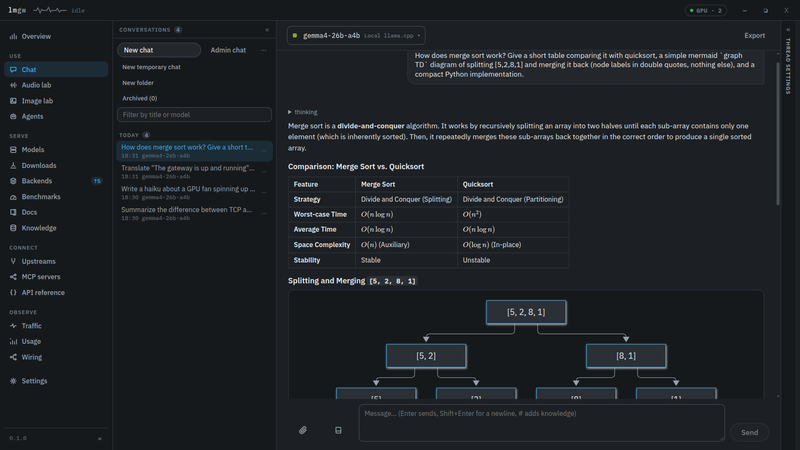
Task: Open Image lab
Action: pyautogui.click(x=56, y=101)
